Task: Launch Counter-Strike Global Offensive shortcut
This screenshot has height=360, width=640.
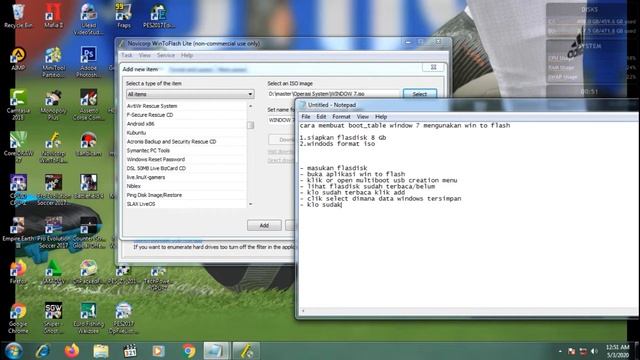Action: pyautogui.click(x=88, y=232)
